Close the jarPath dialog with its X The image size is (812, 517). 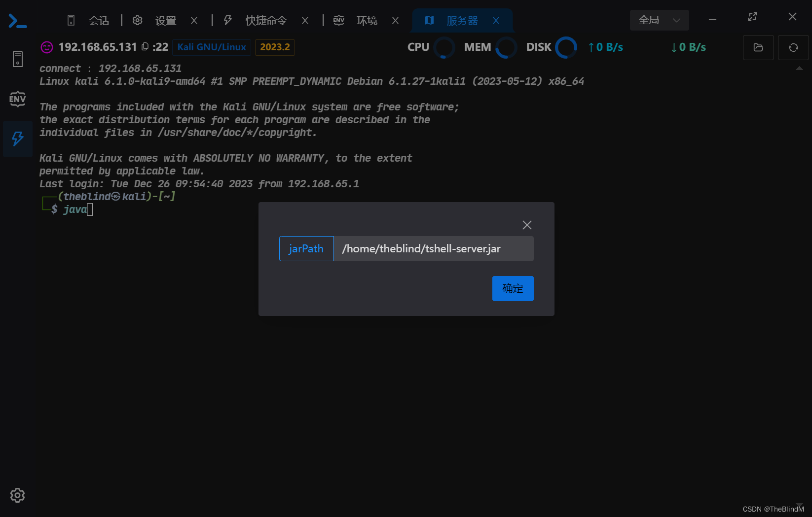coord(526,225)
